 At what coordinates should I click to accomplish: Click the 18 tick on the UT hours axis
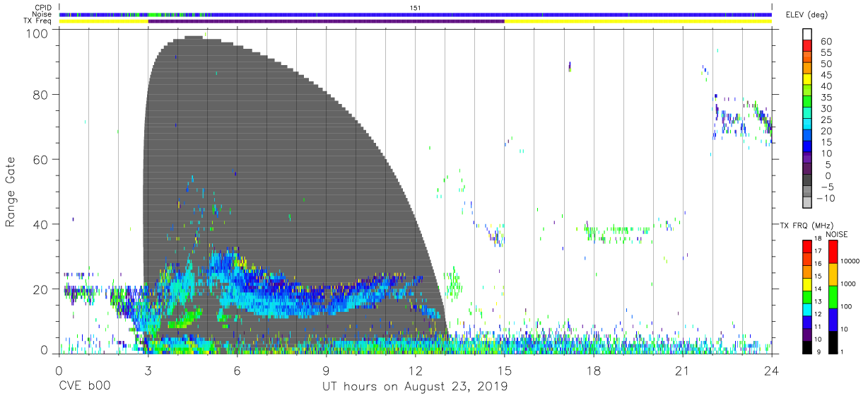[594, 371]
